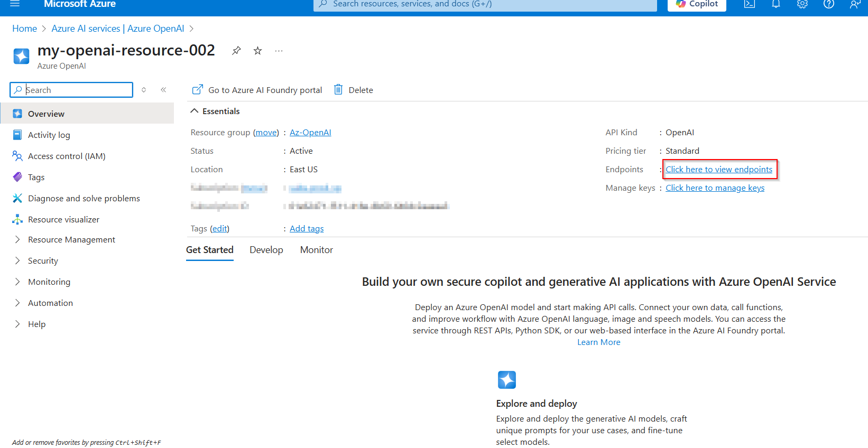Open portal settings gear

(x=802, y=4)
